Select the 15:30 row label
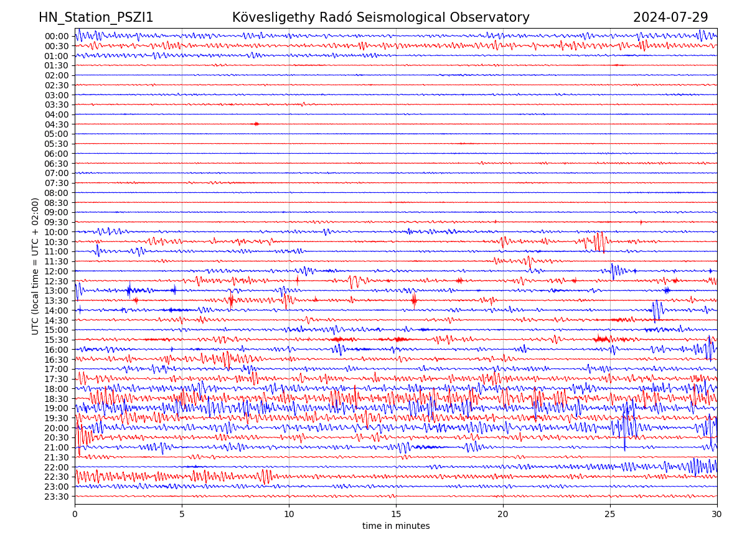 click(x=57, y=340)
